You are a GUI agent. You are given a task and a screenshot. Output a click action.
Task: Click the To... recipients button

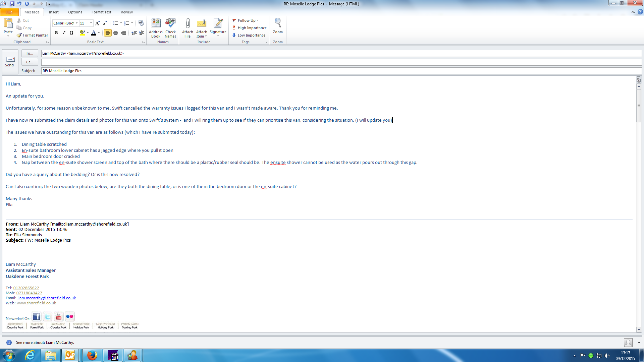tap(30, 53)
